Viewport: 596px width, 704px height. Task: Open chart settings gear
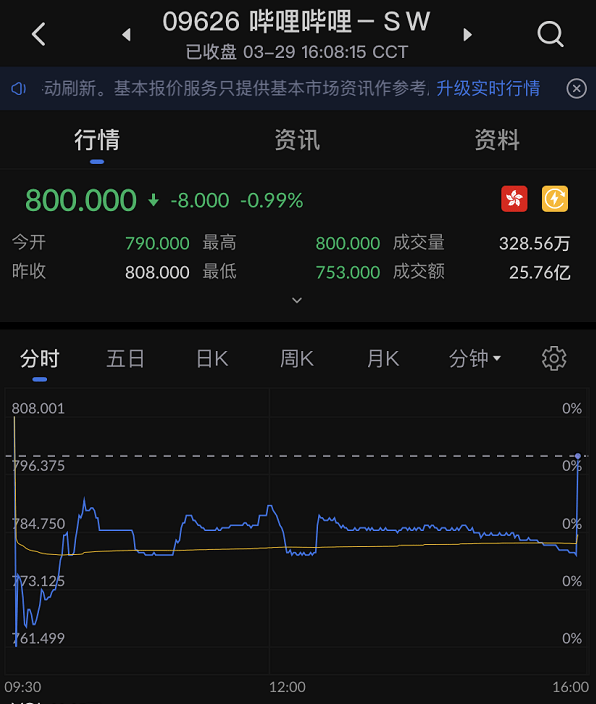pos(554,358)
